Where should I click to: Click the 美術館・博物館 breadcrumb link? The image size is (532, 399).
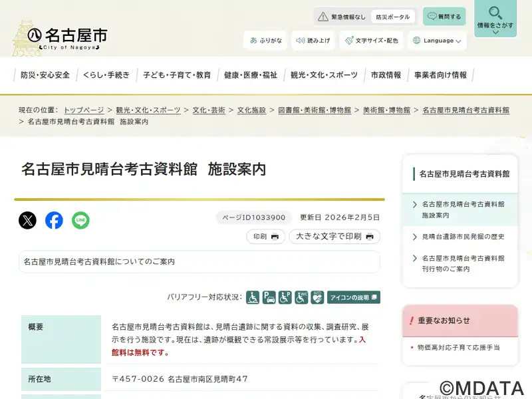pyautogui.click(x=386, y=110)
